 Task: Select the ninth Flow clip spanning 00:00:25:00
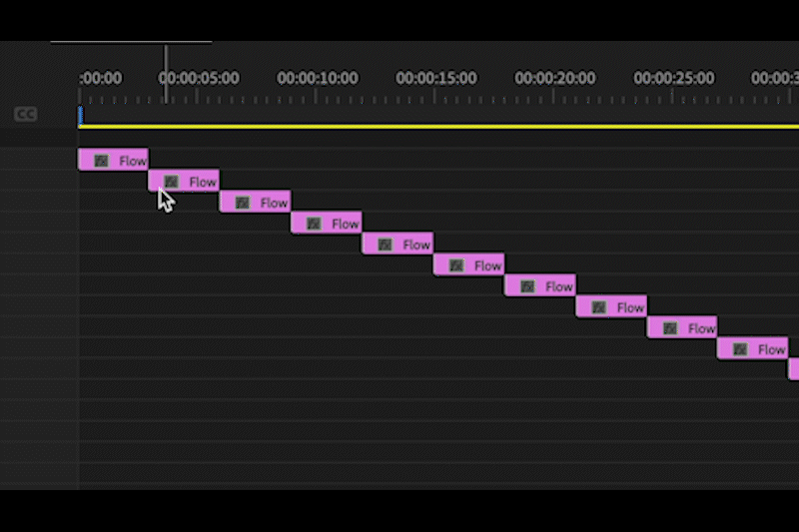coord(682,327)
